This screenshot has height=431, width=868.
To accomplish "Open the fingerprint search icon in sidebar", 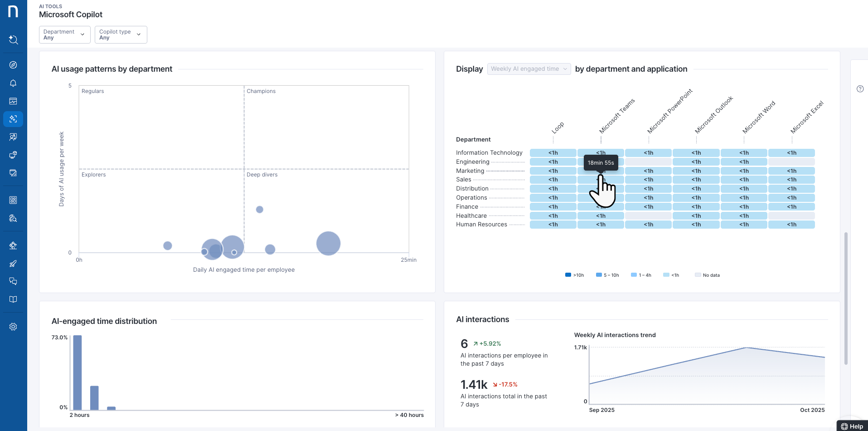I will click(x=13, y=218).
